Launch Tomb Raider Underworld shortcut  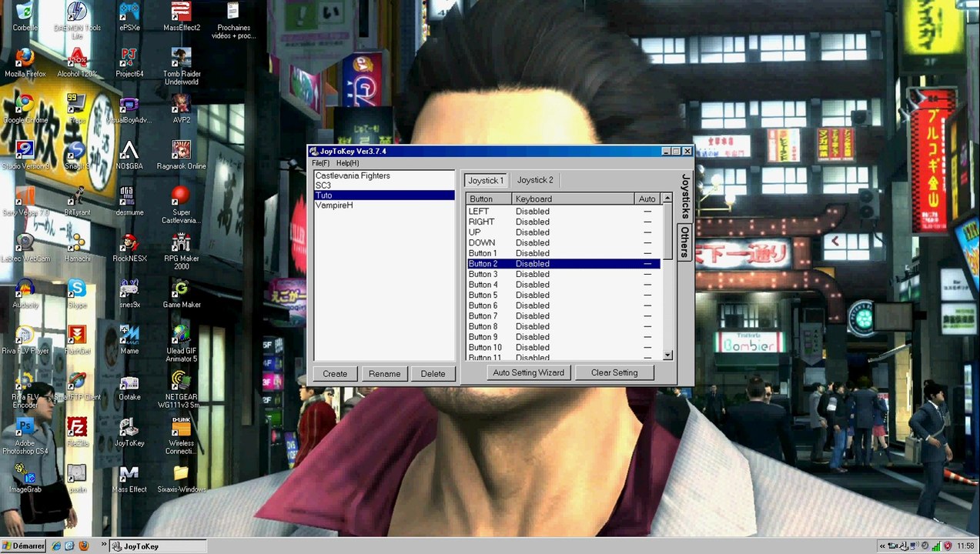pos(182,66)
